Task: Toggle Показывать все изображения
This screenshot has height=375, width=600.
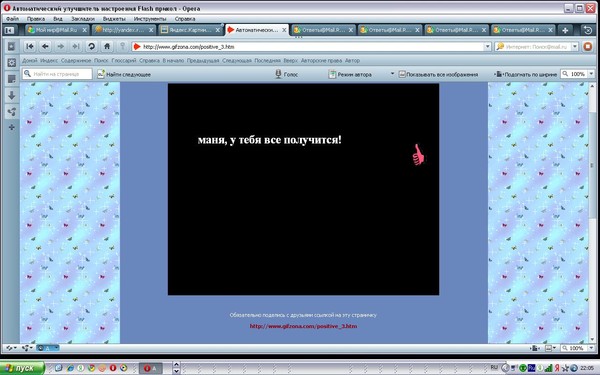Action: (438, 74)
